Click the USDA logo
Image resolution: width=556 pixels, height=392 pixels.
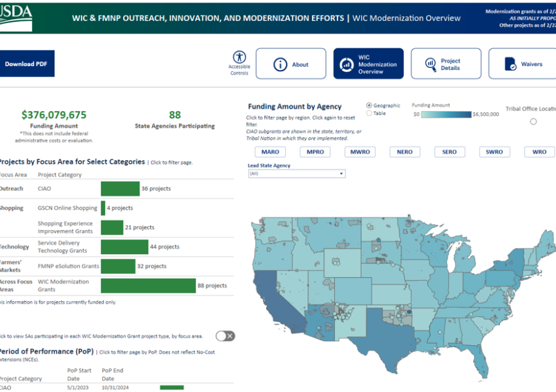tap(16, 18)
